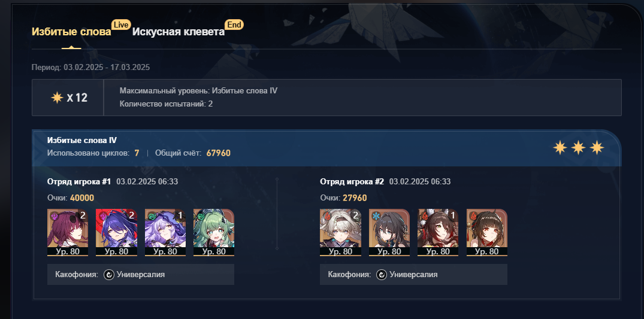The image size is (644, 319).
Task: Switch to Искусная клевета tab
Action: pyautogui.click(x=179, y=32)
